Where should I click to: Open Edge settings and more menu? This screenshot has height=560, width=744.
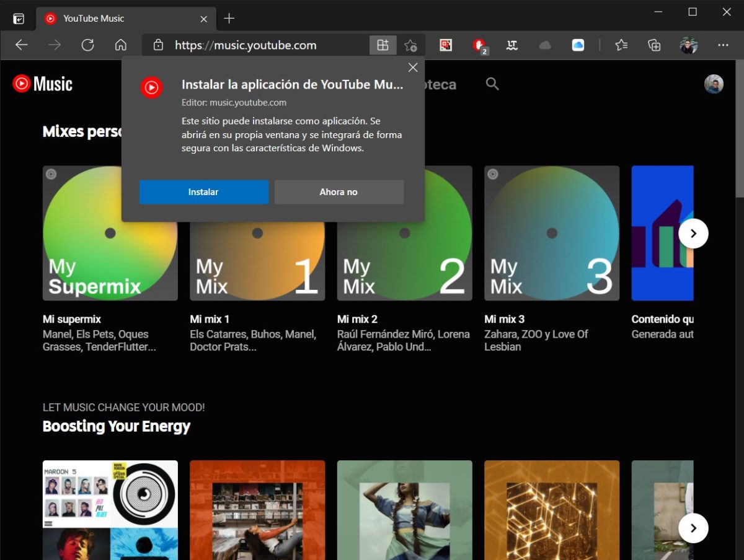pos(723,45)
